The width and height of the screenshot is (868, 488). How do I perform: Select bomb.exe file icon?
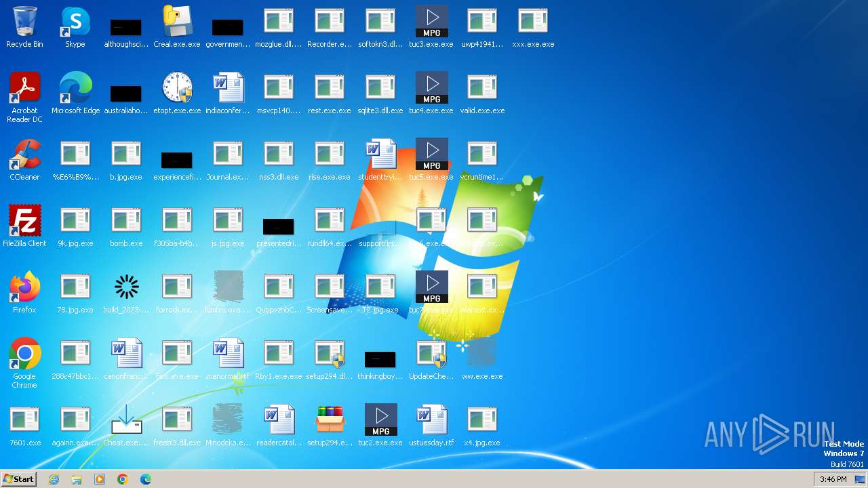pyautogui.click(x=126, y=221)
